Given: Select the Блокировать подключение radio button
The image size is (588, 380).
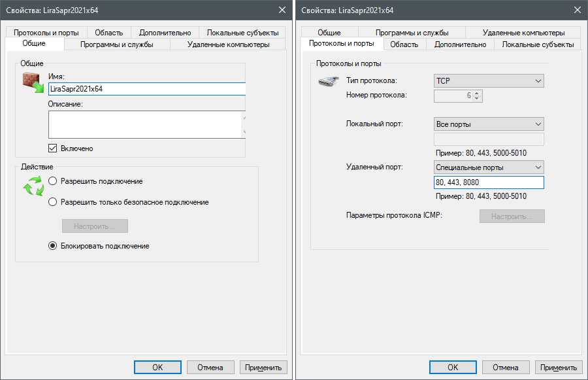Looking at the screenshot, I should pos(52,246).
